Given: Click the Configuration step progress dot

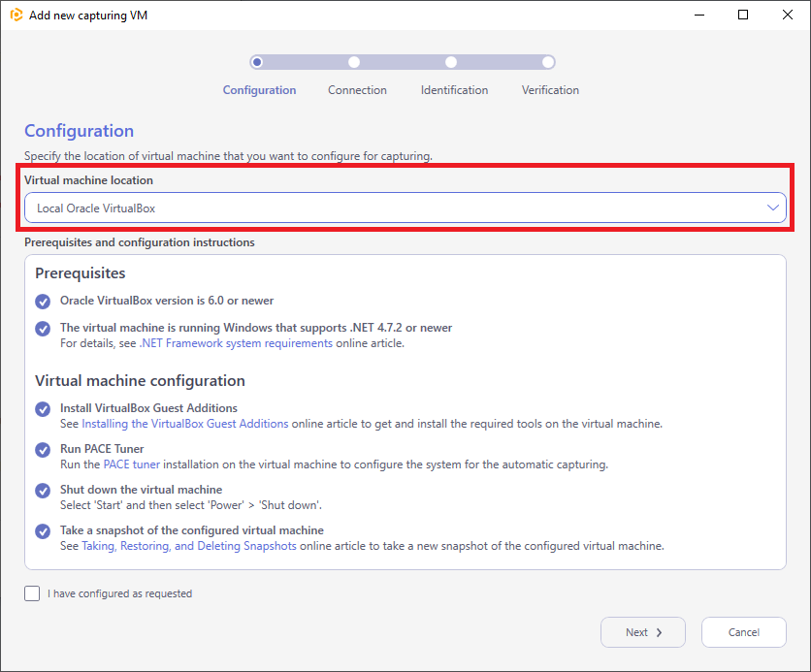Looking at the screenshot, I should pyautogui.click(x=257, y=62).
